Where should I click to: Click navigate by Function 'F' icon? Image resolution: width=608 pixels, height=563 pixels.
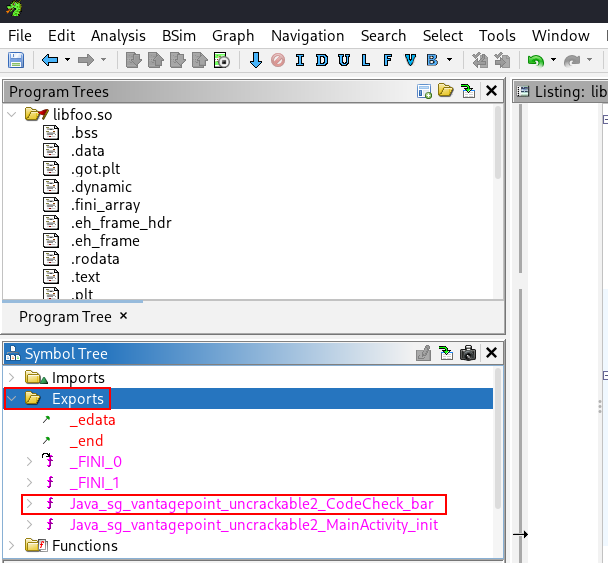coord(388,60)
